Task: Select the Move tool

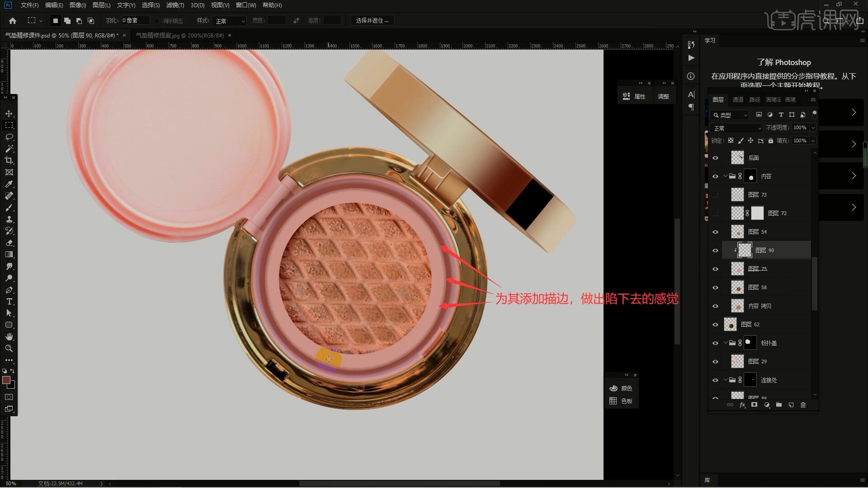Action: point(9,113)
